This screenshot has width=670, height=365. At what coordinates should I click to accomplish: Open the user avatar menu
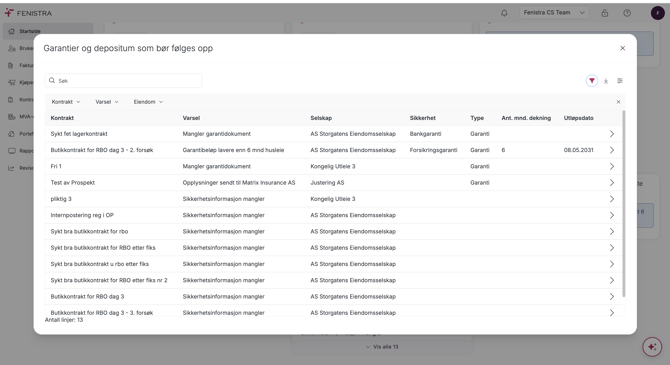click(x=657, y=13)
